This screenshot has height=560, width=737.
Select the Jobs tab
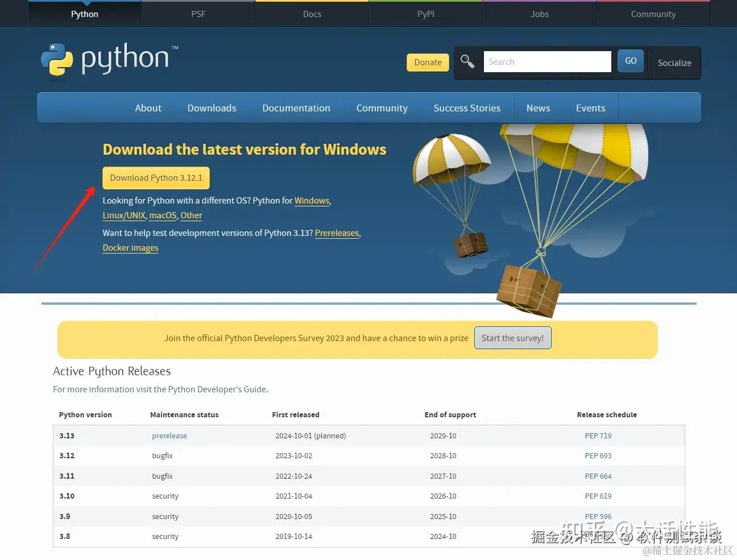[539, 14]
